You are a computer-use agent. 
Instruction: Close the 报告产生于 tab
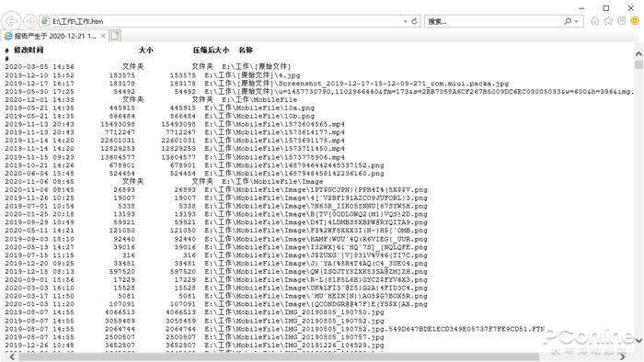click(103, 36)
